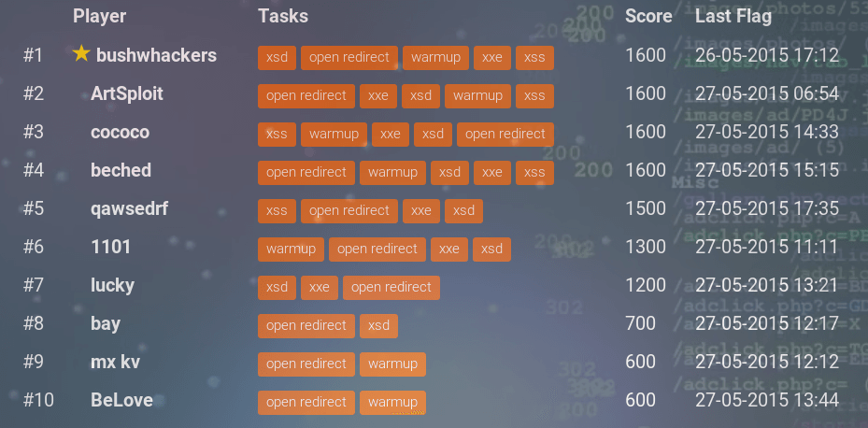Image resolution: width=868 pixels, height=428 pixels.
Task: Click bay's xsd task tag
Action: pyautogui.click(x=378, y=325)
